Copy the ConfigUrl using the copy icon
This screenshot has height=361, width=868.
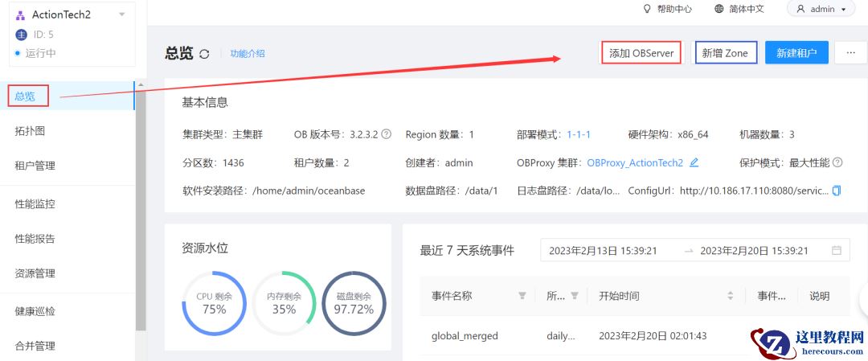[837, 191]
